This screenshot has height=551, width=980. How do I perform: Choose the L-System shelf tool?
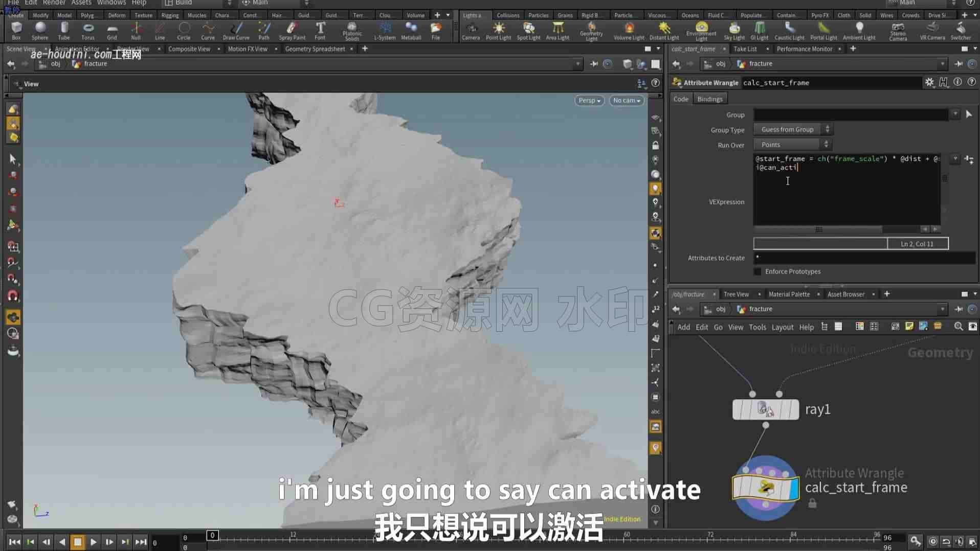coord(385,31)
